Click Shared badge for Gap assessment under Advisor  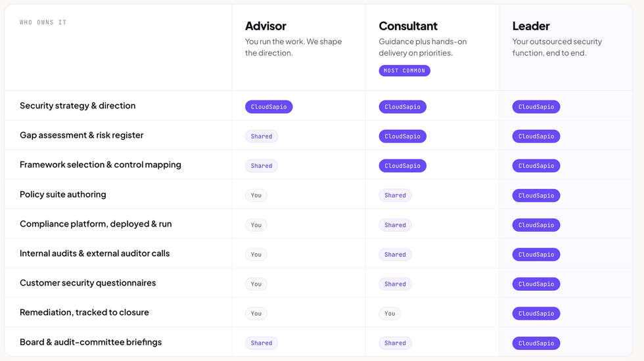coord(262,137)
